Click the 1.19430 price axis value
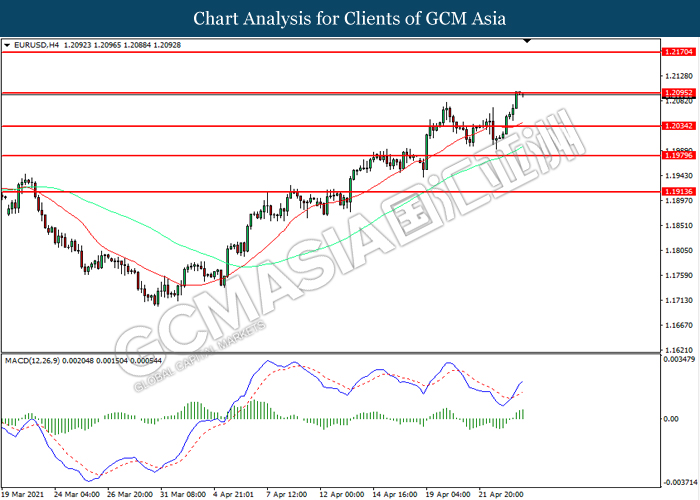700x500 pixels. coord(679,176)
